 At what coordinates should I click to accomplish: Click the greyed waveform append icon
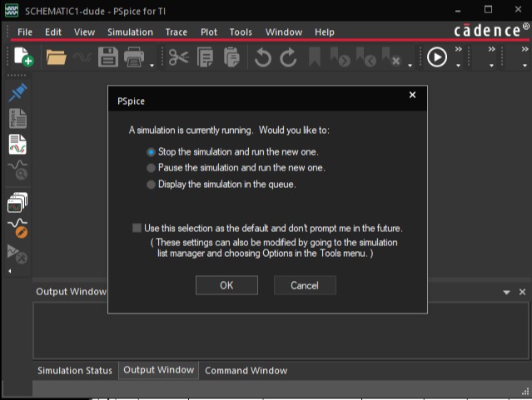click(x=82, y=57)
